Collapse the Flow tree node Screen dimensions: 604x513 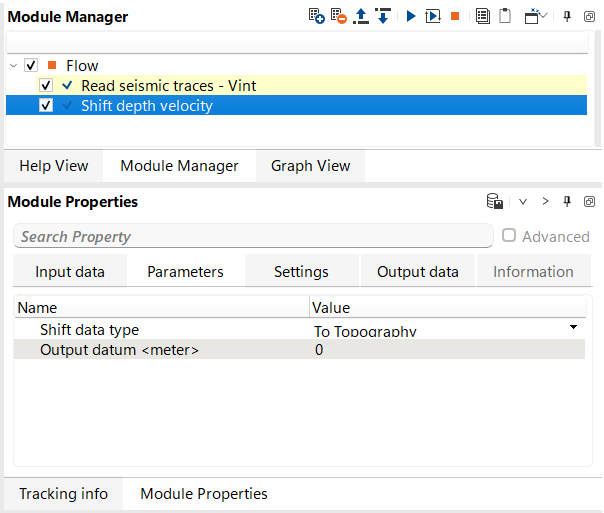pyautogui.click(x=13, y=65)
